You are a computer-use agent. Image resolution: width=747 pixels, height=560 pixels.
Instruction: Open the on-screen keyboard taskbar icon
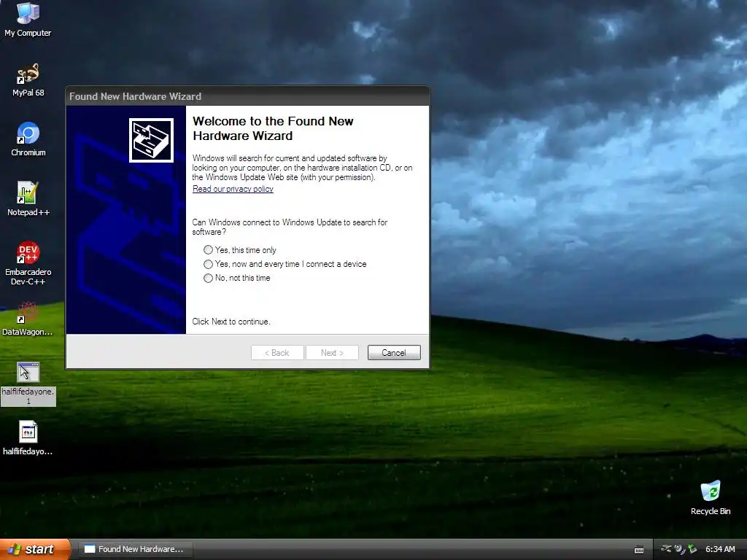[639, 550]
